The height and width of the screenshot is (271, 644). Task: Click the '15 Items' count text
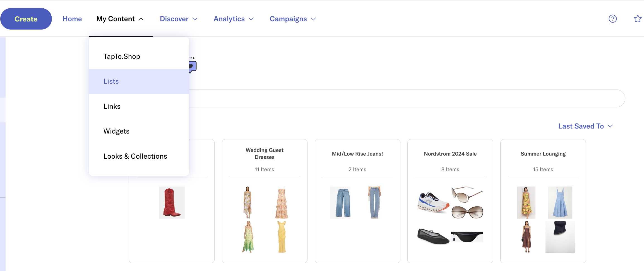[x=543, y=169]
